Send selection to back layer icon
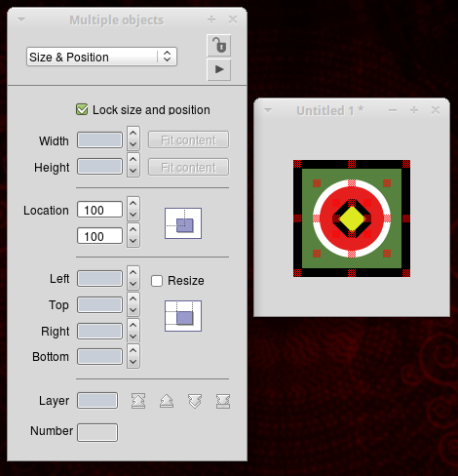This screenshot has height=476, width=458. (223, 401)
